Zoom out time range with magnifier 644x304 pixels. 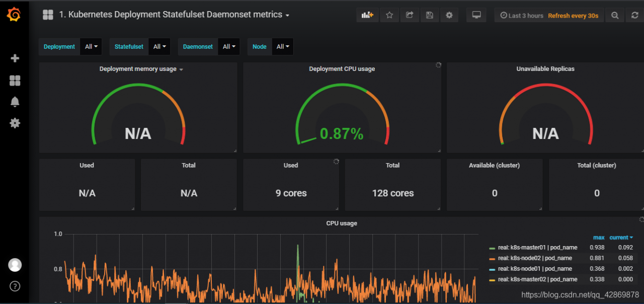(x=615, y=16)
